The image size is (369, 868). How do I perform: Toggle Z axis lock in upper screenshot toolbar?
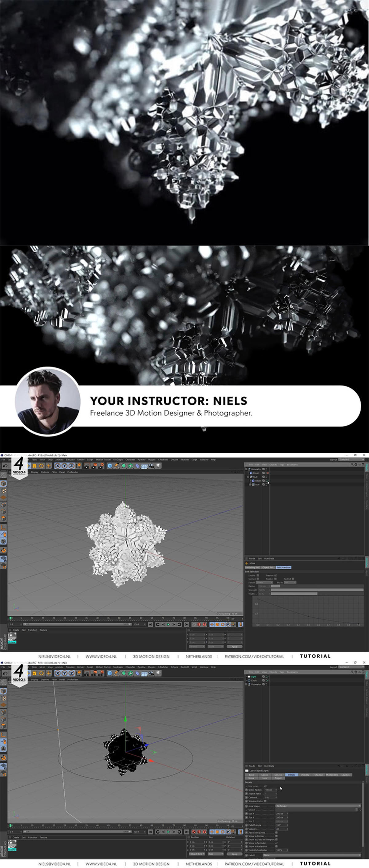71,466
